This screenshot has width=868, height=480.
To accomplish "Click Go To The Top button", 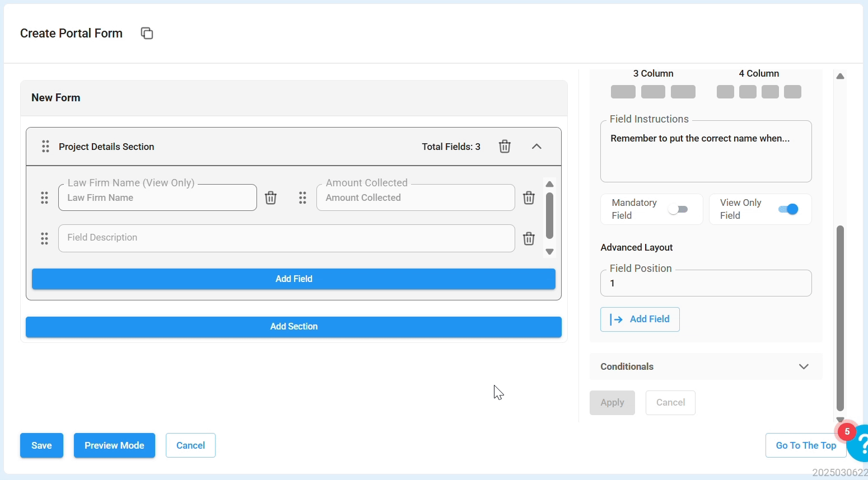I will pos(806,445).
